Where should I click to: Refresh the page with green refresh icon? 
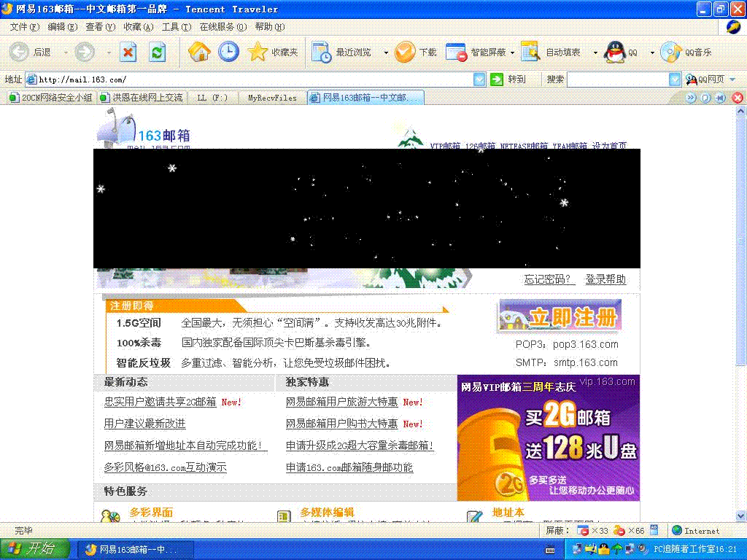click(158, 52)
